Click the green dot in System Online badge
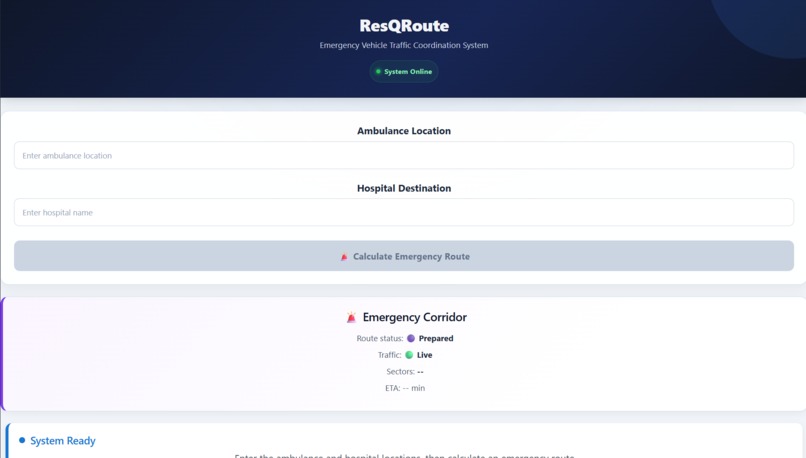This screenshot has height=458, width=806. coord(378,71)
